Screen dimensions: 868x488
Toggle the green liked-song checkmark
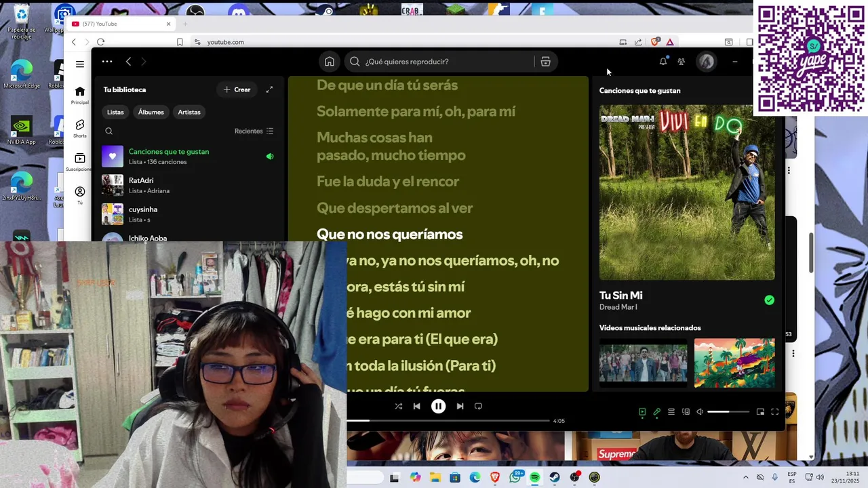coord(769,300)
